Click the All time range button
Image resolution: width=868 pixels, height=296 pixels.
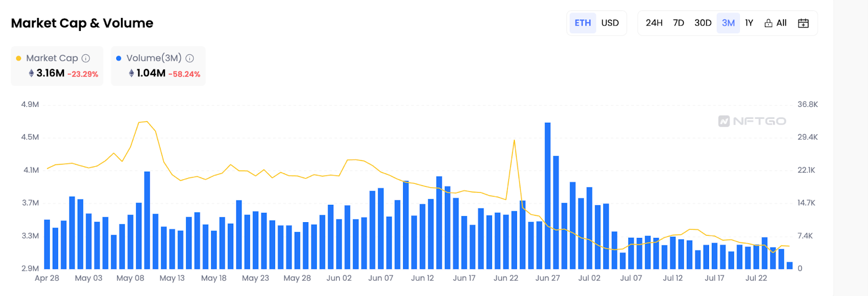coord(776,23)
